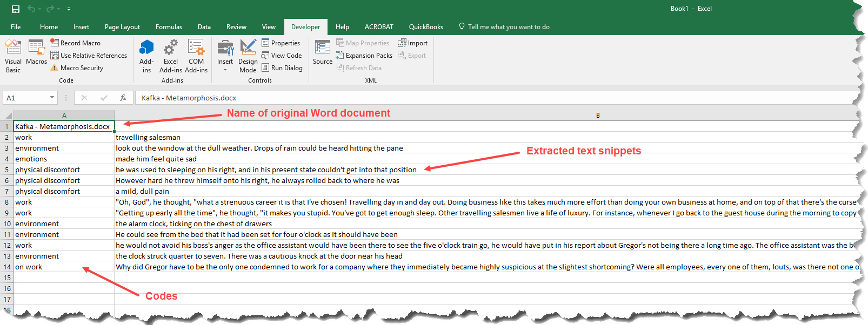868x325 pixels.
Task: Click the formula bar Enter checkmark
Action: coord(104,98)
